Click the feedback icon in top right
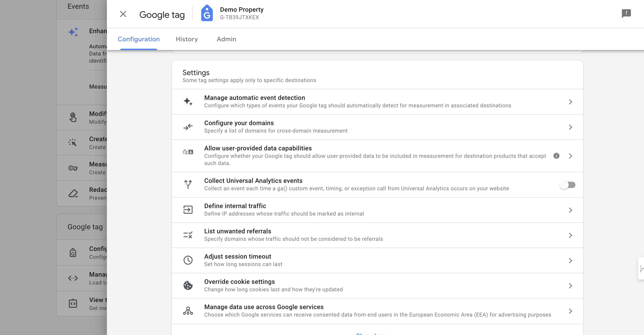Screen dimensions: 644x335 pyautogui.click(x=626, y=14)
